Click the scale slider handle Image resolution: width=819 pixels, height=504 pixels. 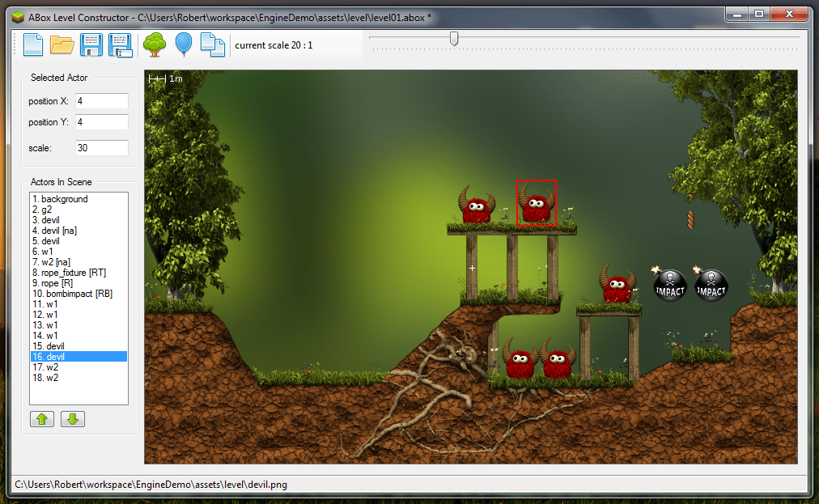point(454,38)
